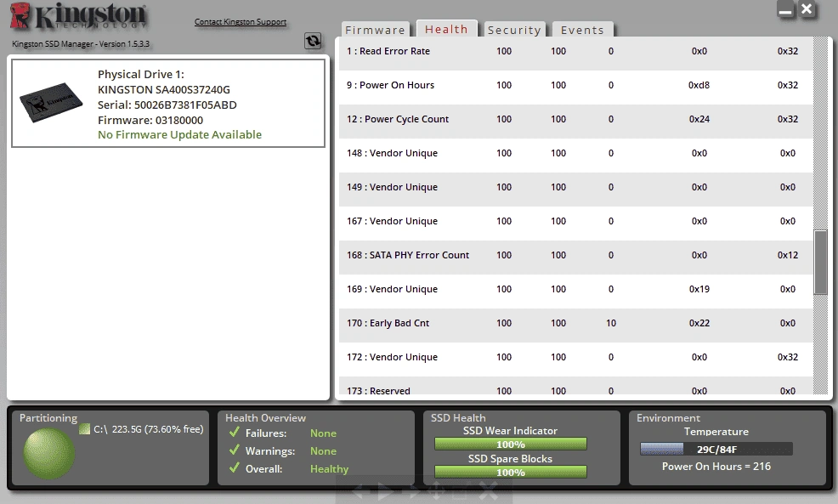Click the 0x22 value in Early Bad Cnt row
Viewport: 838px width, 504px height.
[699, 323]
